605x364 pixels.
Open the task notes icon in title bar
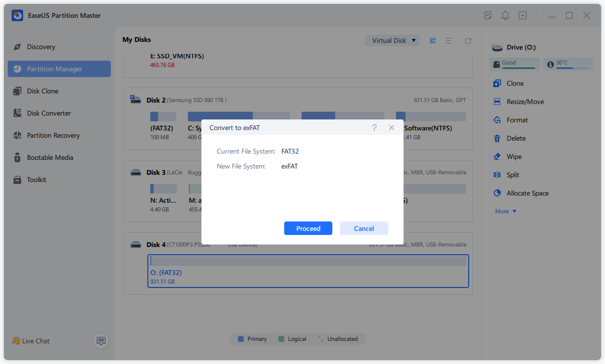tap(488, 15)
